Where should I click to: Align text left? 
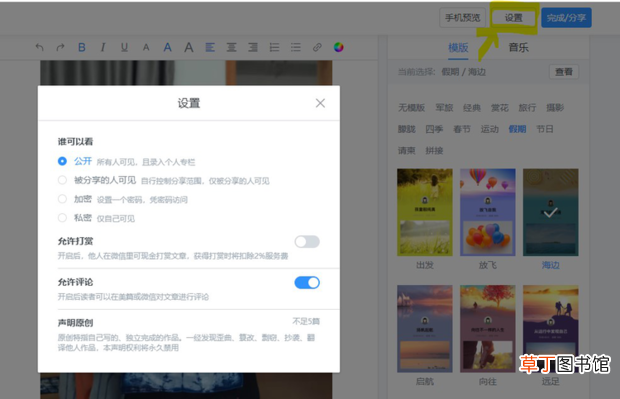point(210,47)
